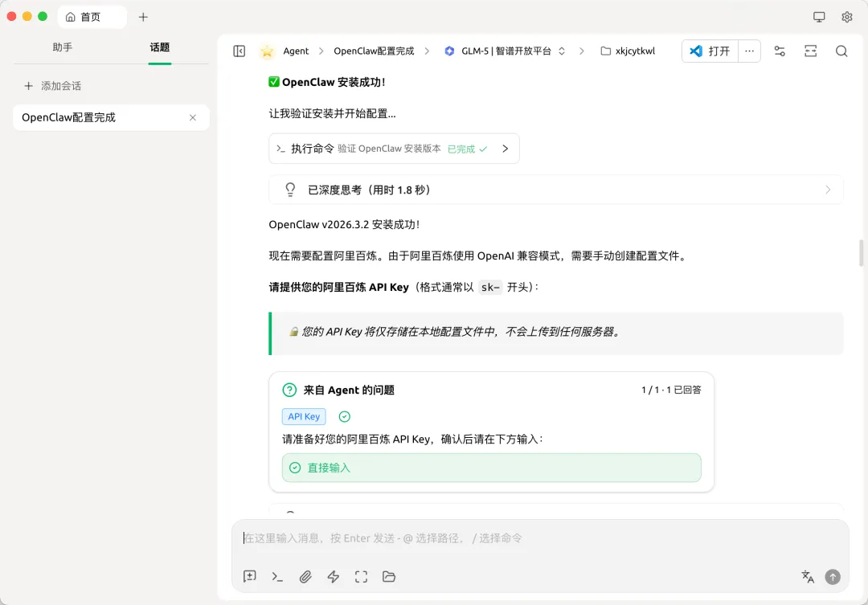Click the translate icon
Screen dimensions: 868x605
coord(808,577)
